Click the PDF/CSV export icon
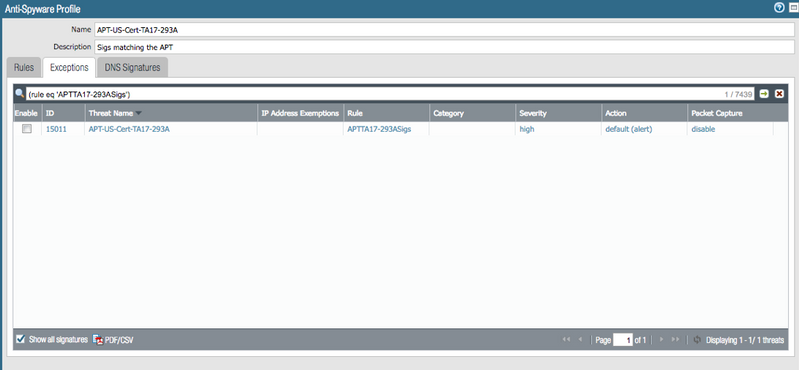This screenshot has height=370, width=799. 98,340
